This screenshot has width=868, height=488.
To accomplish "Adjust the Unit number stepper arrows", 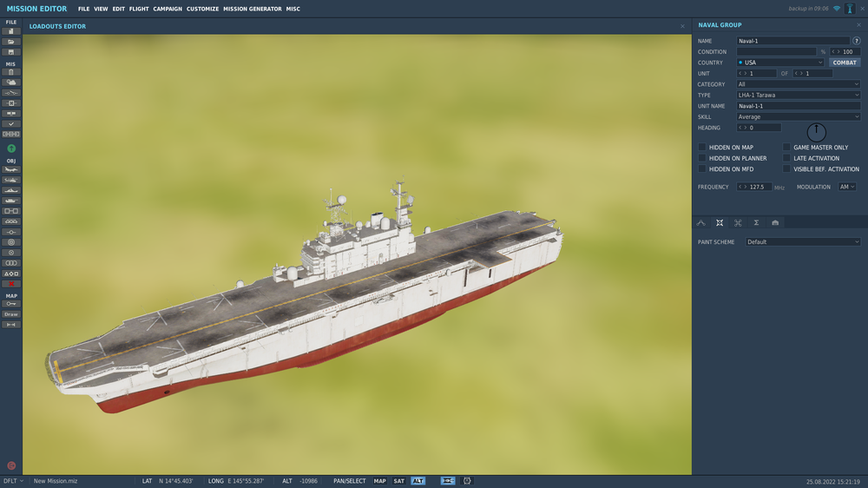I will coord(742,74).
